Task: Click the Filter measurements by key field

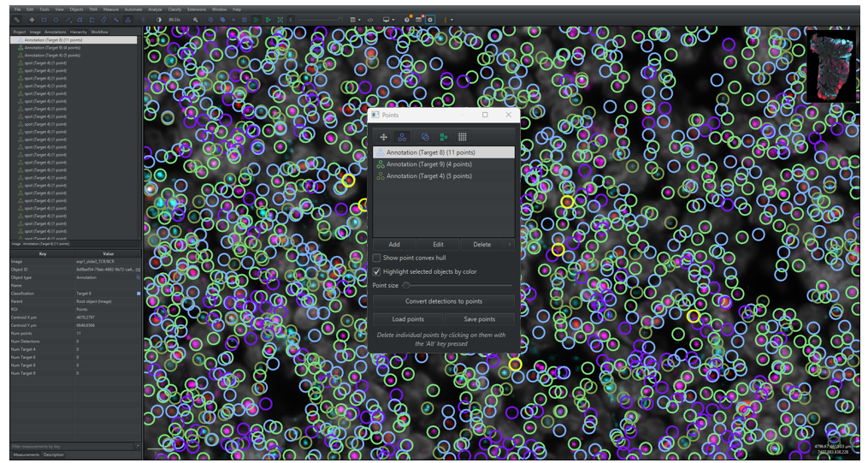Action: [72, 446]
